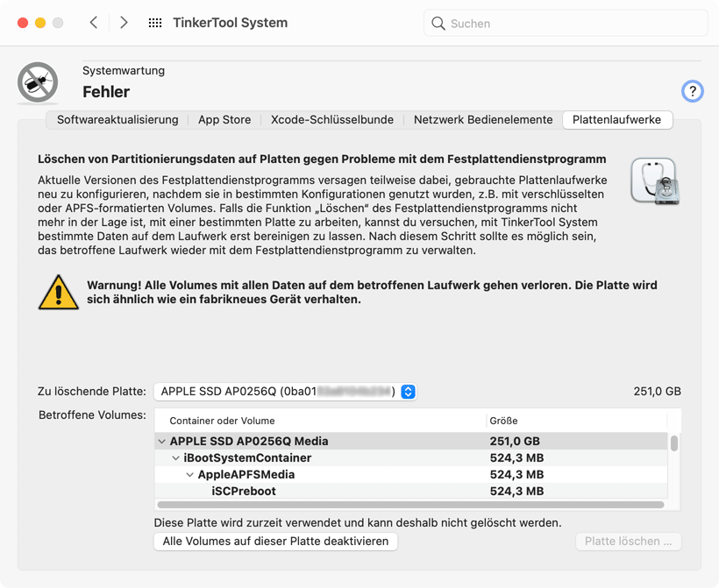
Task: Click the 524,3 MB size of AppleAPFSMedia
Action: pos(516,475)
